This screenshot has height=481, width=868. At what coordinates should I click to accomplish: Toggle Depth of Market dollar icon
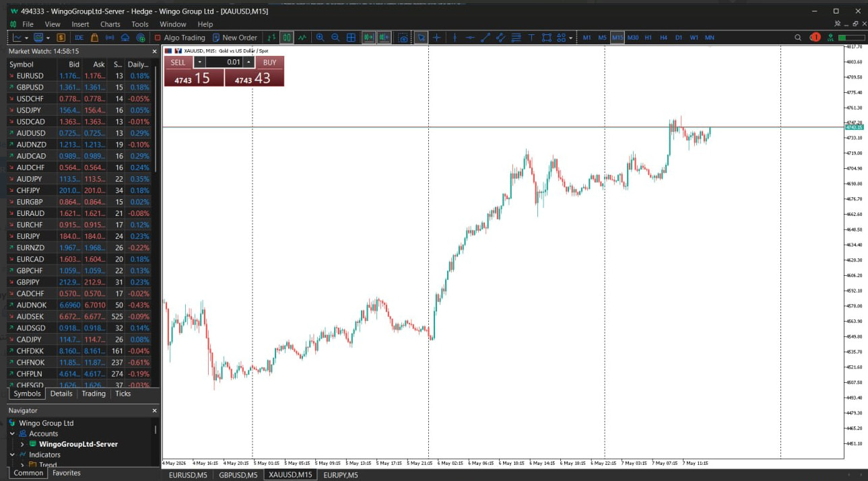pyautogui.click(x=61, y=38)
